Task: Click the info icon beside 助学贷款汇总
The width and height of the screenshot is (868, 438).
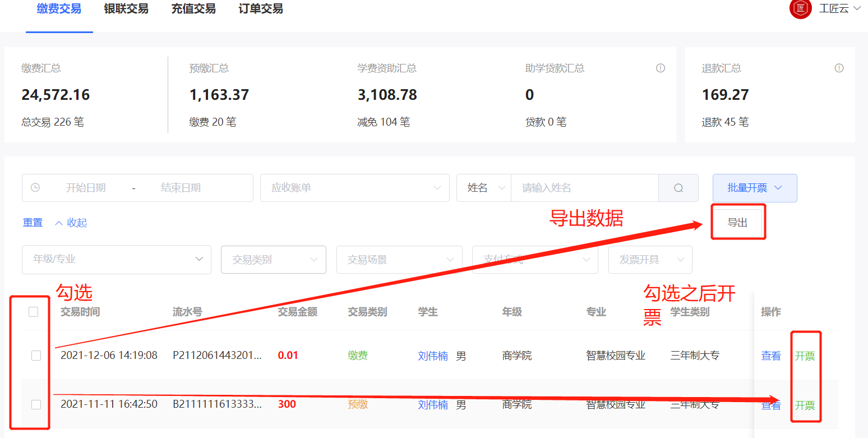Action: [661, 68]
